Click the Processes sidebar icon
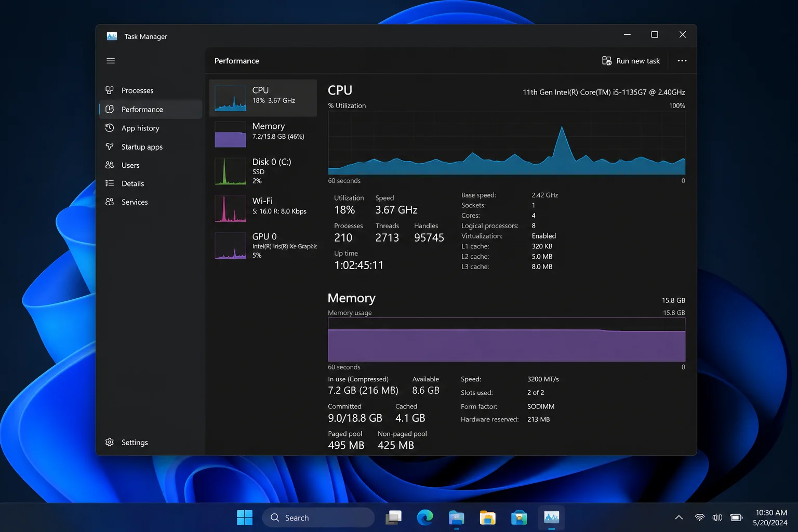 tap(110, 90)
